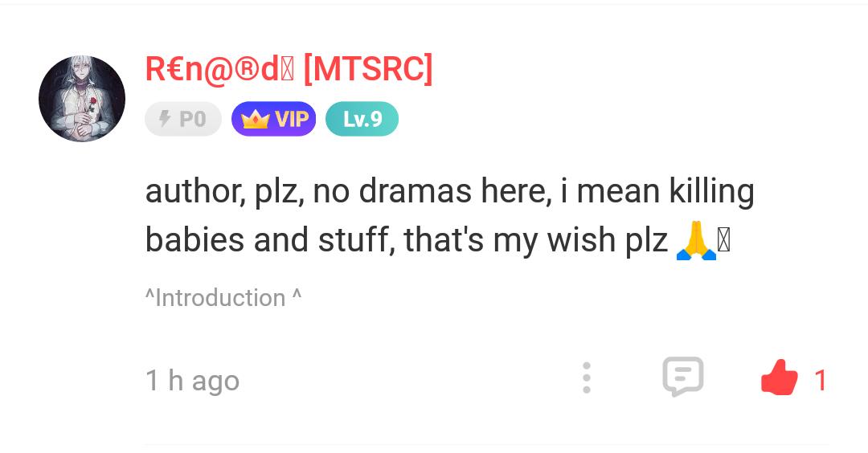Tap the ^Introduction^ chapter reference
868x453 pixels.
pos(223,298)
